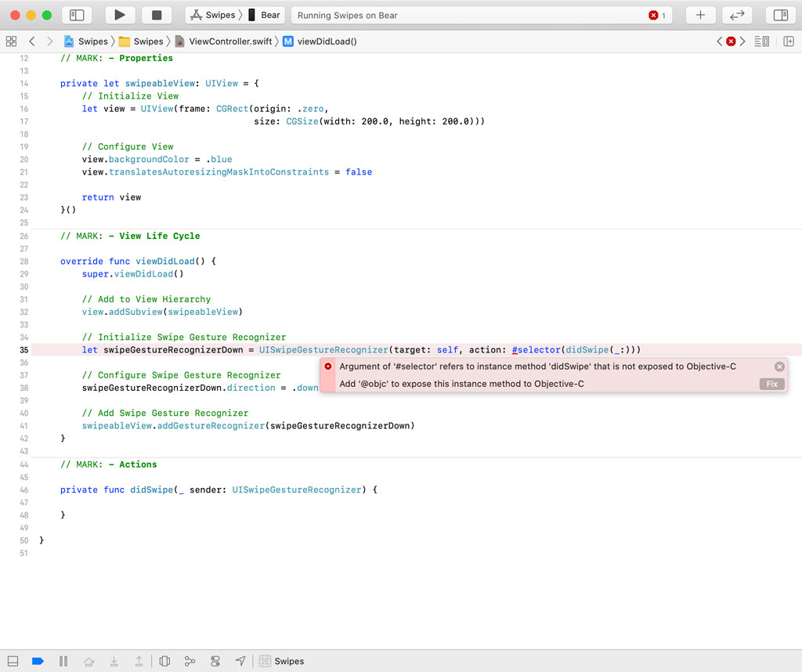Image resolution: width=802 pixels, height=672 pixels.
Task: Step over in debugger
Action: point(89,661)
